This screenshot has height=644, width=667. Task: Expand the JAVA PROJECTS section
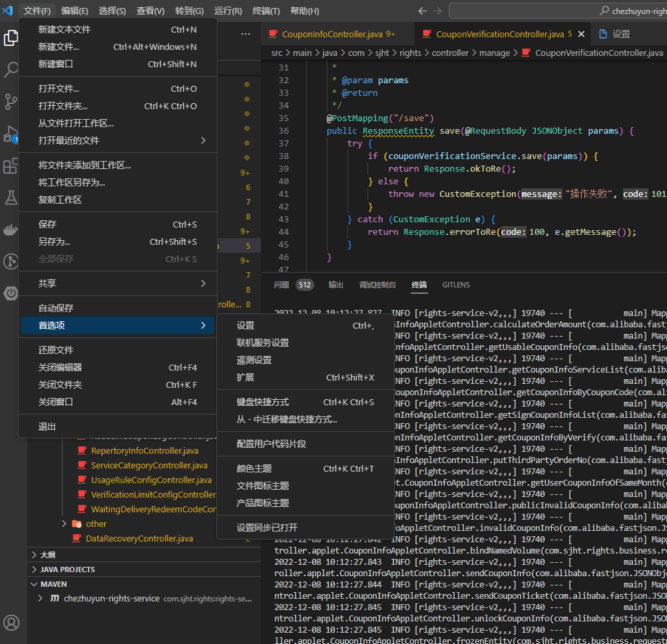click(67, 569)
